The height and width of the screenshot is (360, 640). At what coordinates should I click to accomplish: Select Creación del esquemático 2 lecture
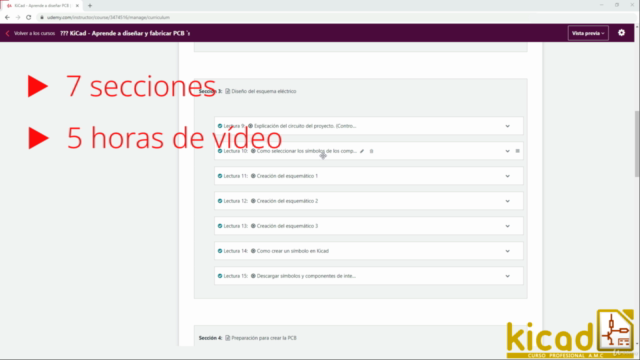point(287,201)
